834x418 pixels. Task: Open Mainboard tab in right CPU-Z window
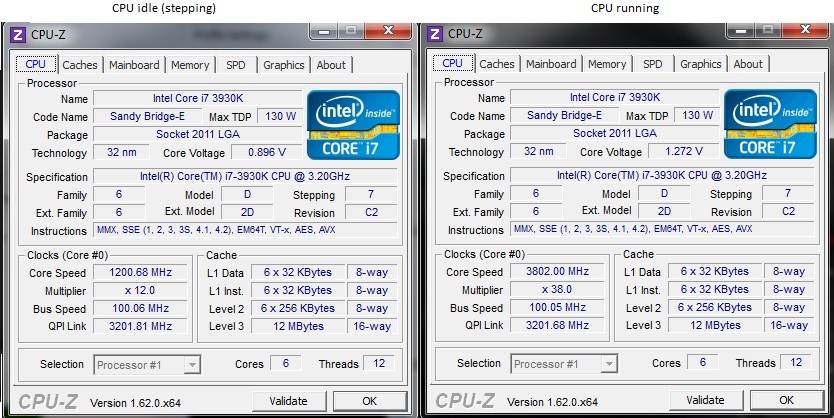pos(551,64)
